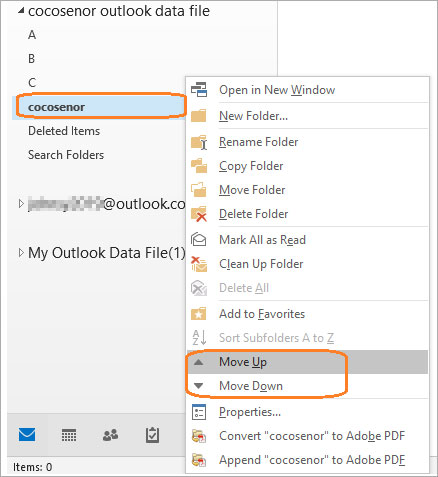Choose New Folder... from context menu
This screenshot has height=477, width=438.
pos(307,116)
